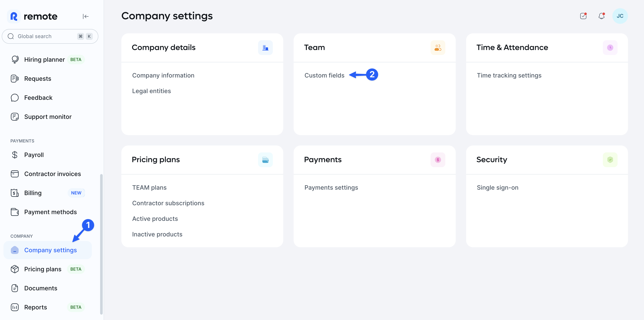This screenshot has height=320, width=644.
Task: Click the Team card people icon
Action: (x=438, y=47)
